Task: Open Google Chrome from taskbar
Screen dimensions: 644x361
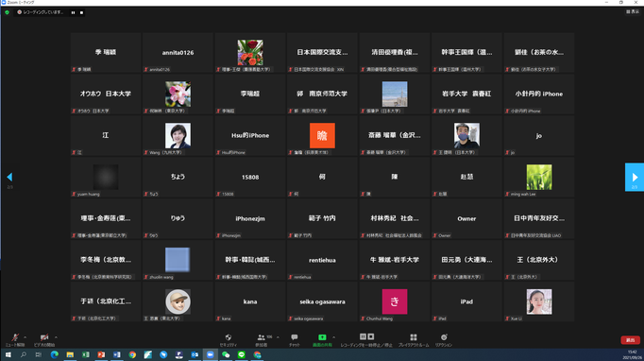Action: pos(132,354)
